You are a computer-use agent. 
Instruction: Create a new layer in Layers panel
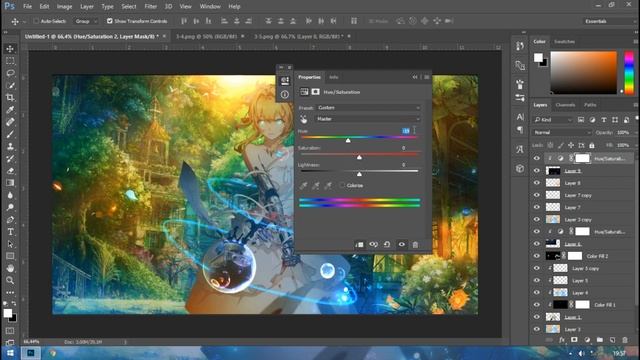(x=612, y=340)
